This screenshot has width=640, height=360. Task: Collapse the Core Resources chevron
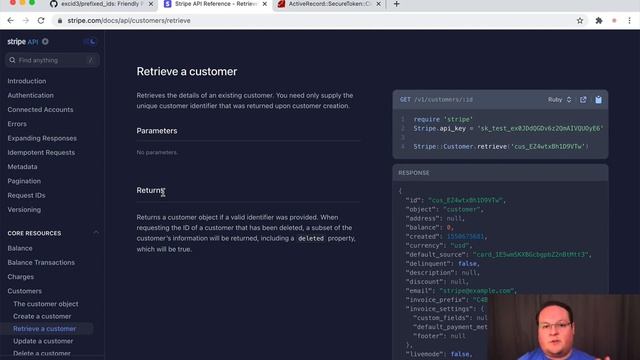(96, 233)
